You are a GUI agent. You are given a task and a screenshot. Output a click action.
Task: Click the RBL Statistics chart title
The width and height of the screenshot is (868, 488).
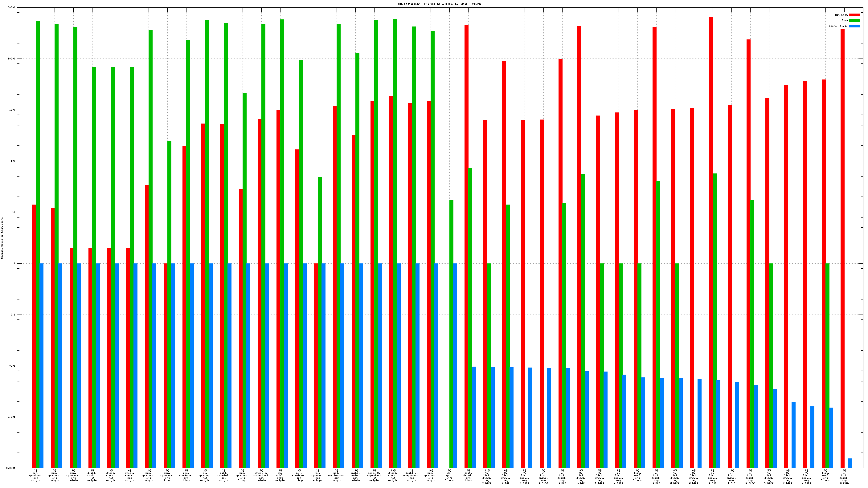(439, 4)
